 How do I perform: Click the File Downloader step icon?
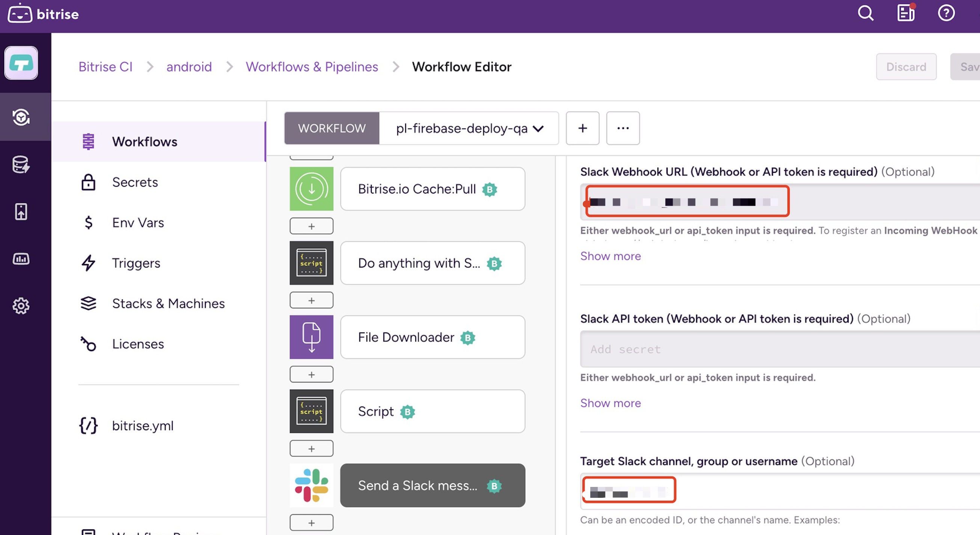(x=312, y=337)
